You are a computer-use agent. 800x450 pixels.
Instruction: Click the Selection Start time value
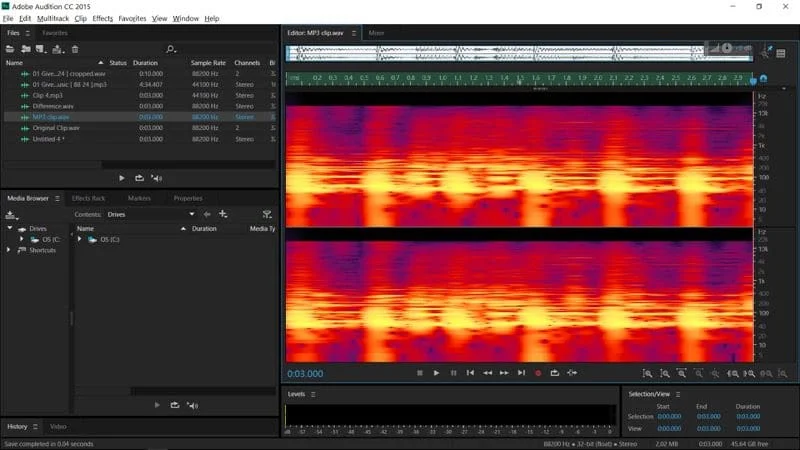tap(669, 416)
